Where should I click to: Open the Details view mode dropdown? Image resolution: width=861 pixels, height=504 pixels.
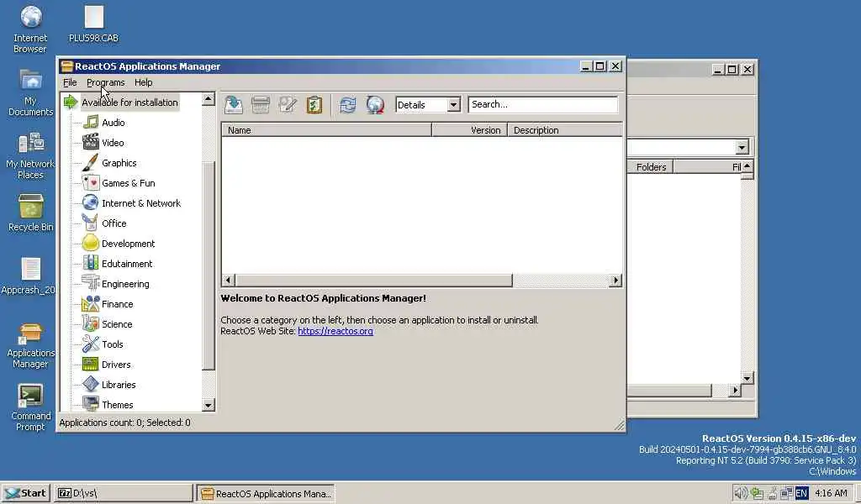coord(453,104)
